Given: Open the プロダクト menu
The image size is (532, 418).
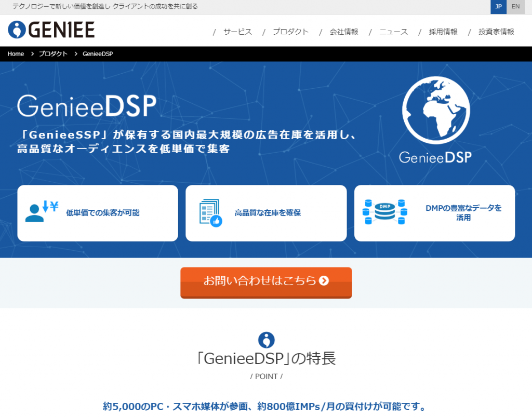Looking at the screenshot, I should click(291, 32).
